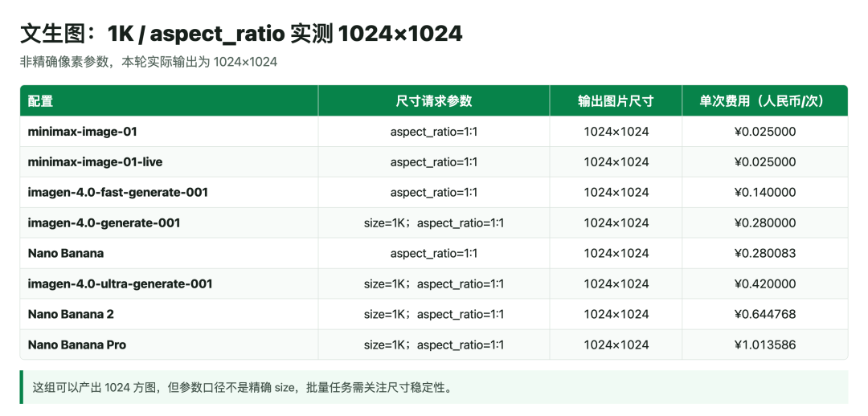Click 1024×1024 output in imagen-4.0-ultra-generate-001 row

616,283
